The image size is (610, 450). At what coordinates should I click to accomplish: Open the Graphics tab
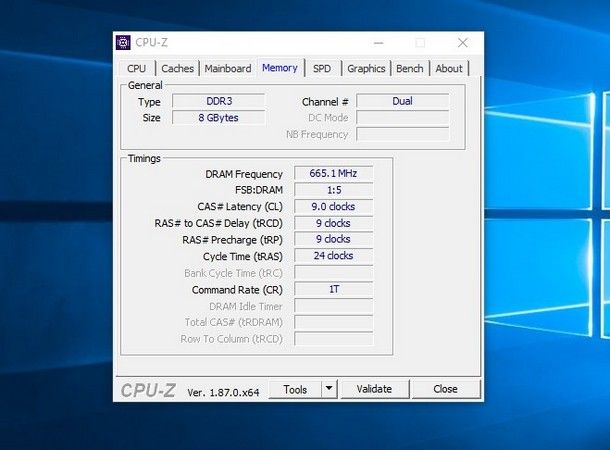[366, 68]
